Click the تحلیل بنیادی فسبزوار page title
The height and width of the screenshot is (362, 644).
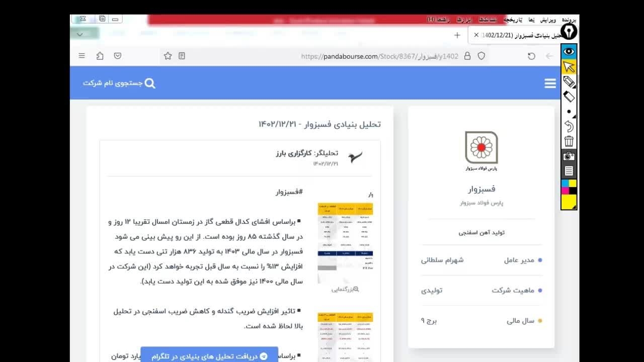pos(319,124)
